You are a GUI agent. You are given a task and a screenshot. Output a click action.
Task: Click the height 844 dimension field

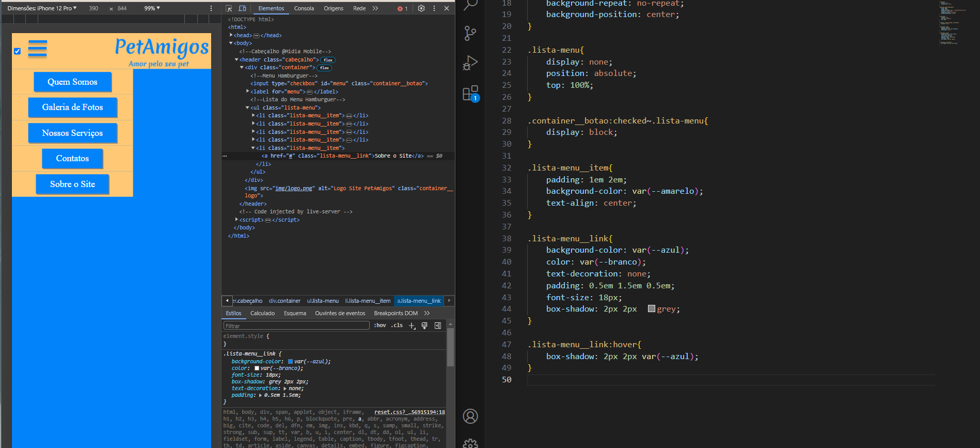(122, 8)
